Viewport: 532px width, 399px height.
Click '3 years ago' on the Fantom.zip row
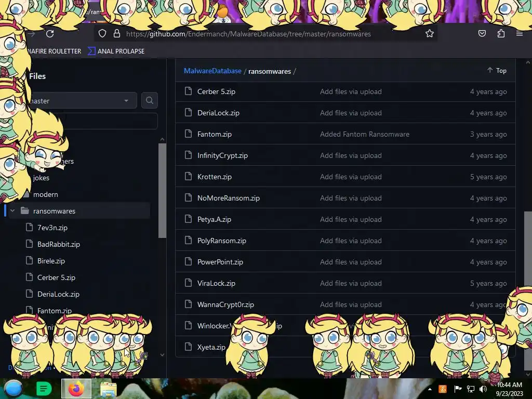(x=488, y=134)
